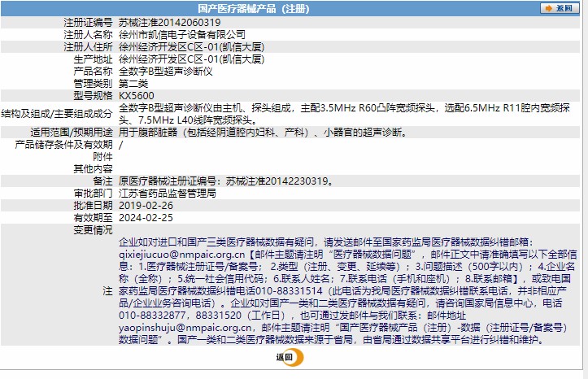Click the 有效期至 label
Screen dimensions: 588x379
pyautogui.click(x=93, y=218)
